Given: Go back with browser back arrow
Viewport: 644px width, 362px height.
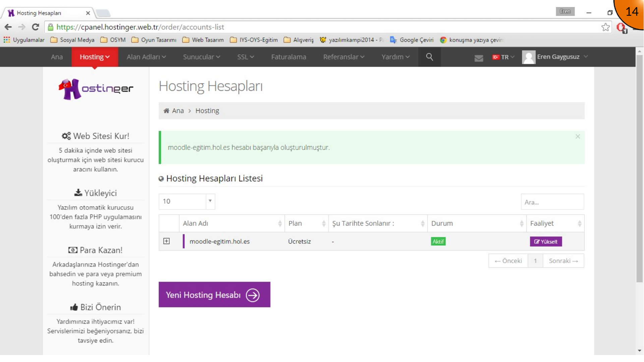Looking at the screenshot, I should coord(8,27).
